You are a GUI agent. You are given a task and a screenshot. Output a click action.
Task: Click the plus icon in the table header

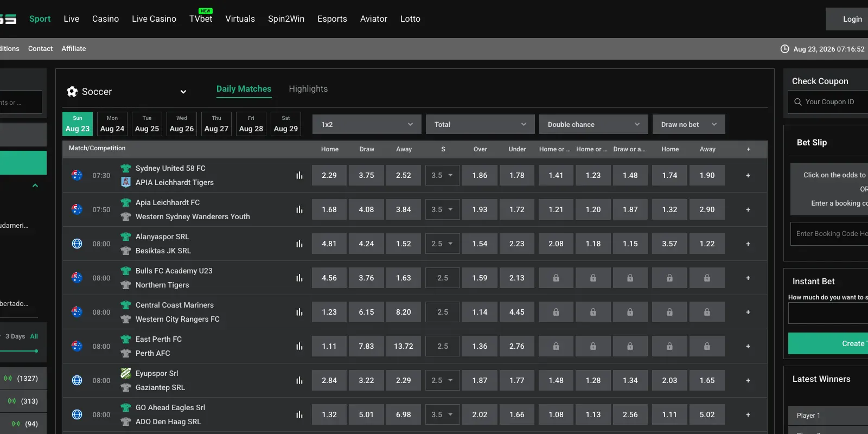(749, 149)
